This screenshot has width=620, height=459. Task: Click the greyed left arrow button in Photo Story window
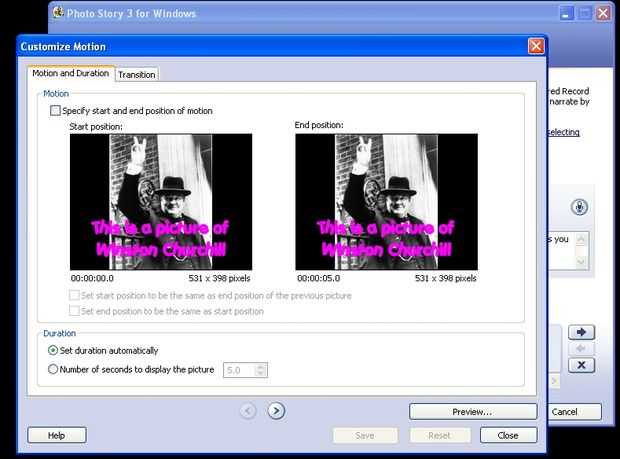(x=581, y=349)
